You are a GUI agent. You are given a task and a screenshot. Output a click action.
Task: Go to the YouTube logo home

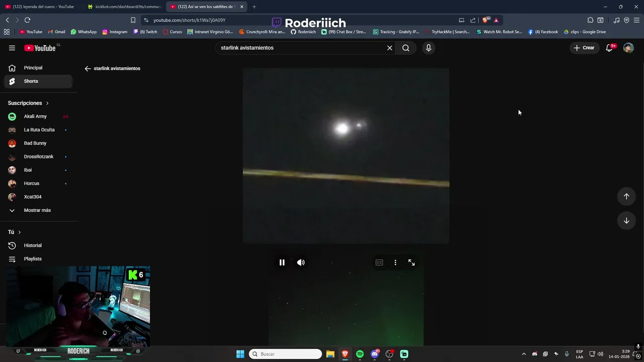tap(40, 48)
